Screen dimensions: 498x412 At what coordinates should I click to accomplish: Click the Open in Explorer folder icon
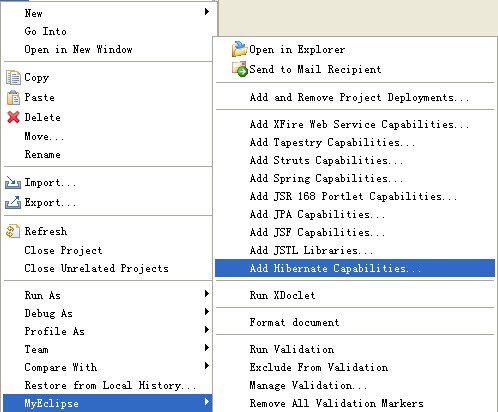[239, 49]
